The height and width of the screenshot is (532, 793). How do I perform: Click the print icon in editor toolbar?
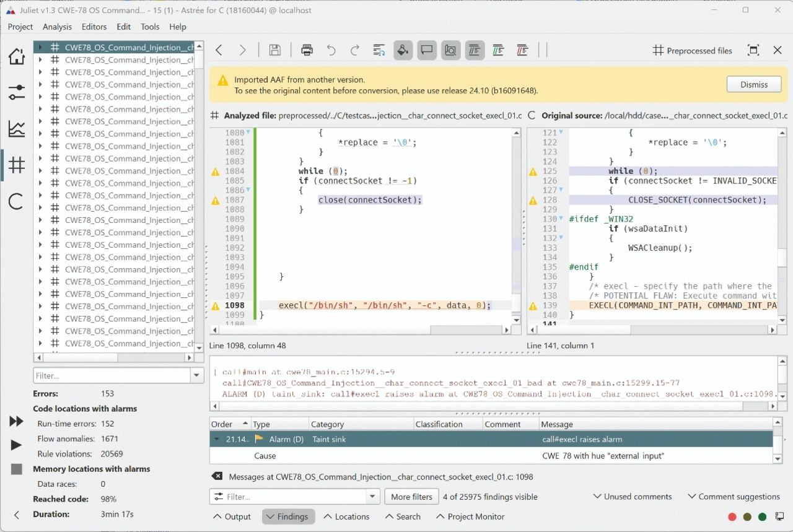tap(307, 51)
